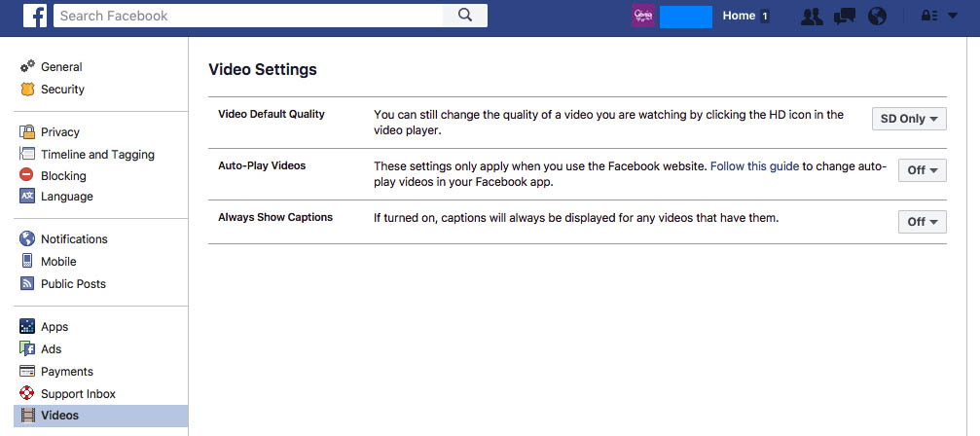Image resolution: width=980 pixels, height=436 pixels.
Task: Click the Home notification count badge
Action: (765, 17)
